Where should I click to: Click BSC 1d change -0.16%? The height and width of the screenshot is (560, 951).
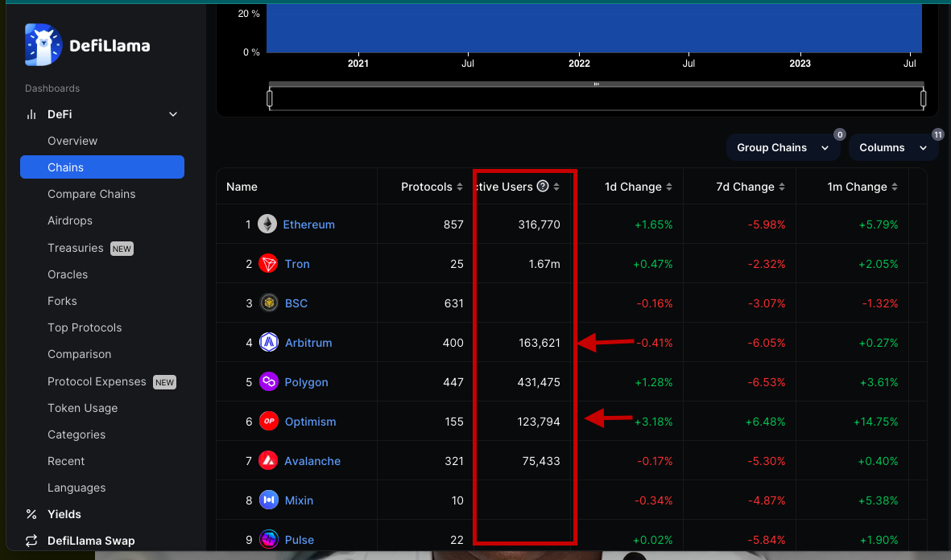(x=655, y=303)
